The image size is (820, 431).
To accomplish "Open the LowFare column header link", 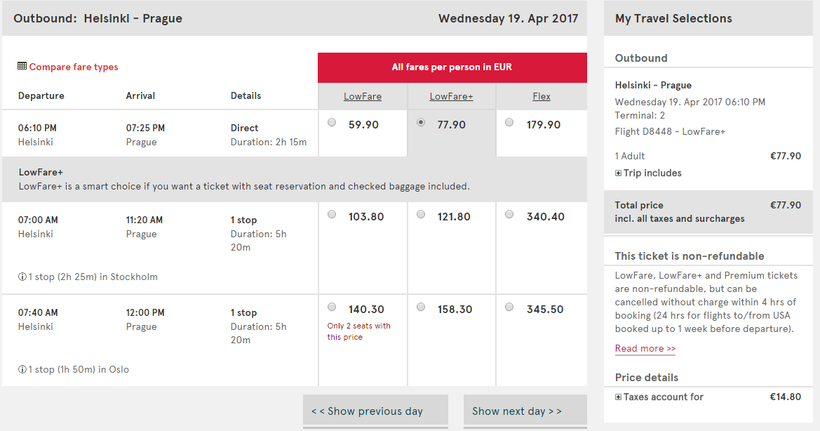I will (x=362, y=96).
